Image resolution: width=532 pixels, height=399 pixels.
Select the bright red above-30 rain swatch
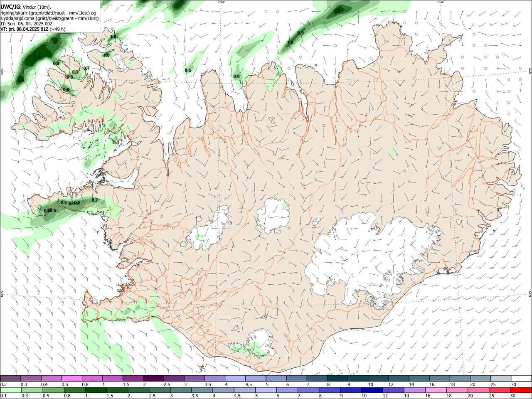click(521, 390)
